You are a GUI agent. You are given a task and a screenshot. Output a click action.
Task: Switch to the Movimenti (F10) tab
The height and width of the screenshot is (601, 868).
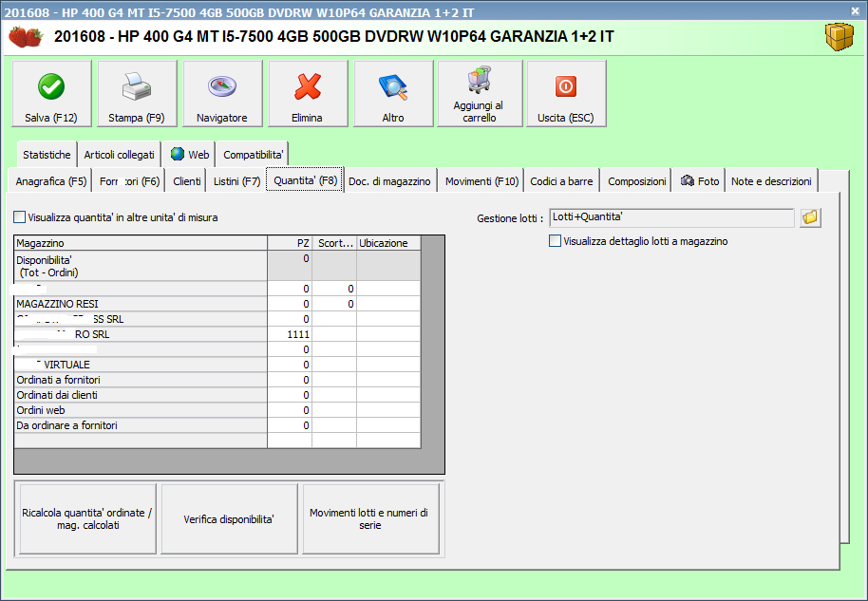click(481, 181)
